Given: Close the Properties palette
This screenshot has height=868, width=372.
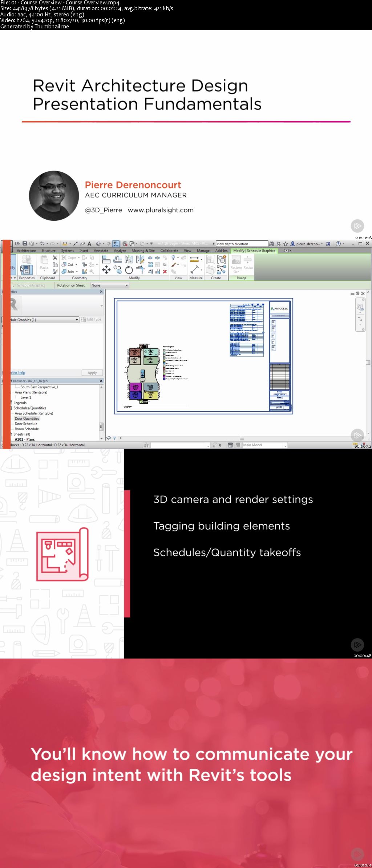Looking at the screenshot, I should (x=101, y=292).
